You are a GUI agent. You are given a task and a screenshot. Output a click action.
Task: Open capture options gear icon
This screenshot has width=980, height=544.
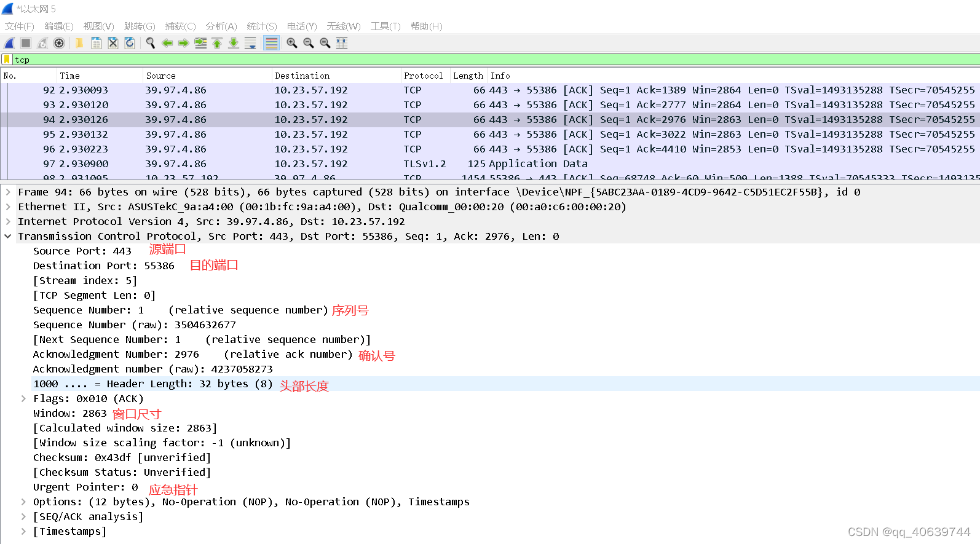pos(59,43)
